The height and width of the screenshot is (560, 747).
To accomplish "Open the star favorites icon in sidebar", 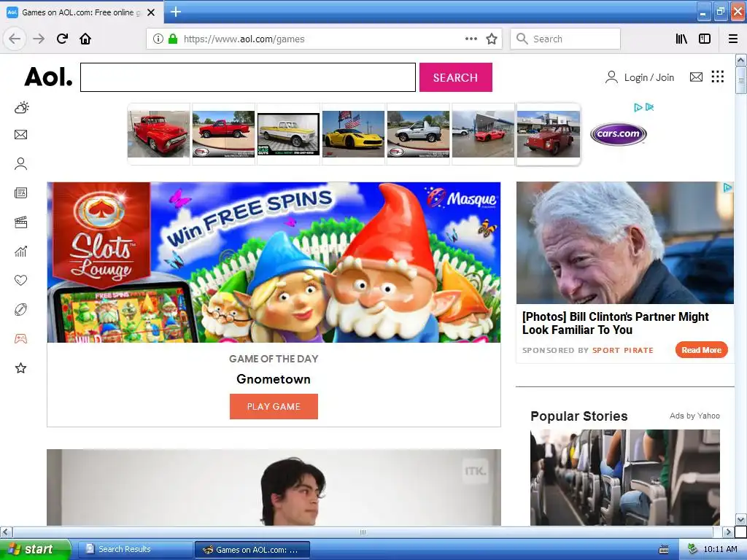I will pos(21,367).
